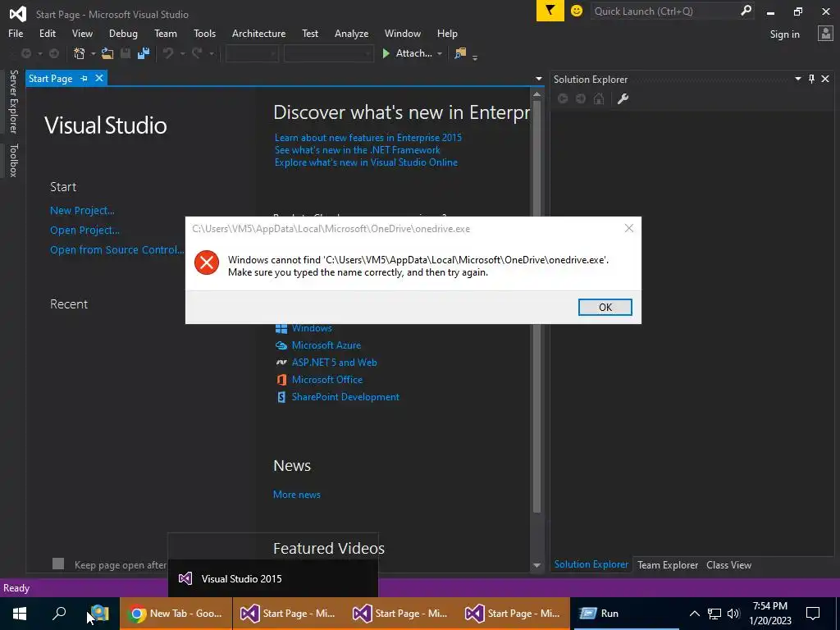Switch to the Class View tab

pos(728,564)
